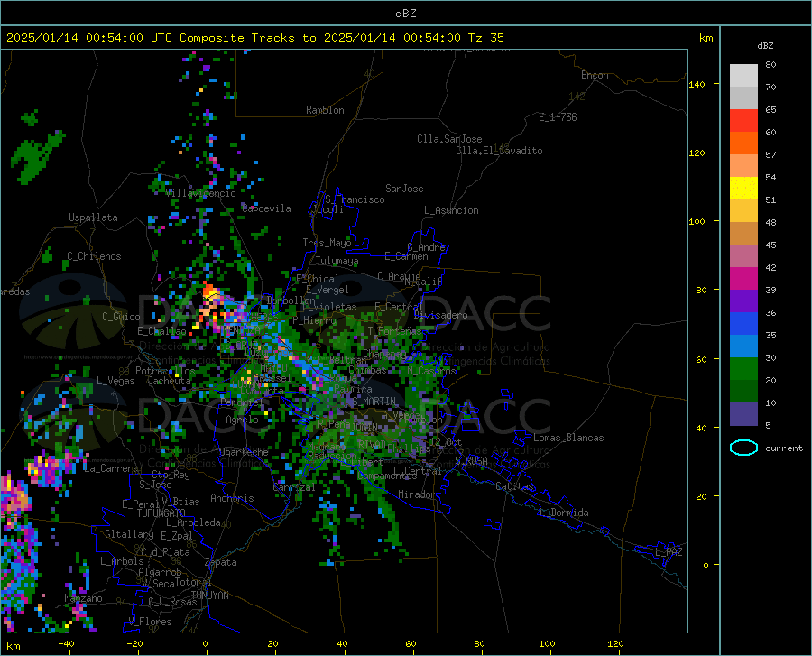Click the 'TUPUNGATO' place label
The image size is (812, 656).
coord(161,513)
